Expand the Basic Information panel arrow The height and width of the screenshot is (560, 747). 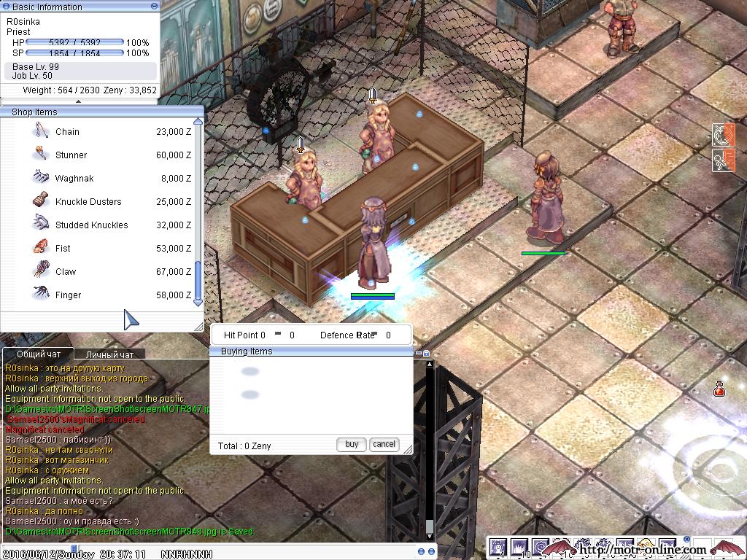pyautogui.click(x=78, y=101)
